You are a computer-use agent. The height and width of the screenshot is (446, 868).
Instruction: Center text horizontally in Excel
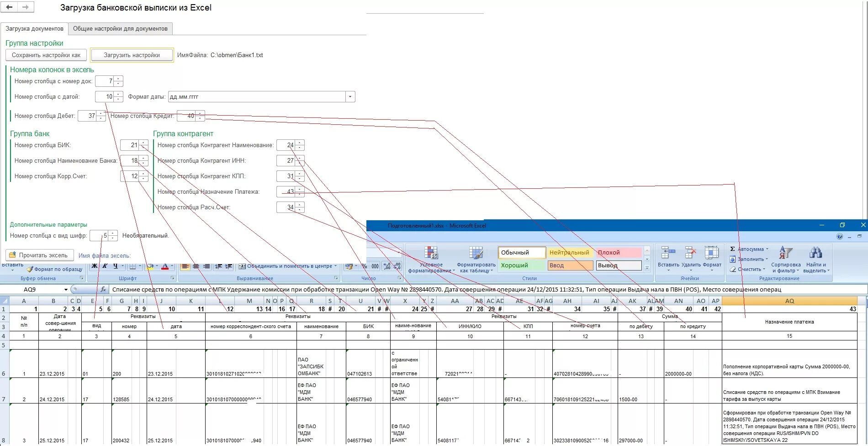(x=196, y=266)
